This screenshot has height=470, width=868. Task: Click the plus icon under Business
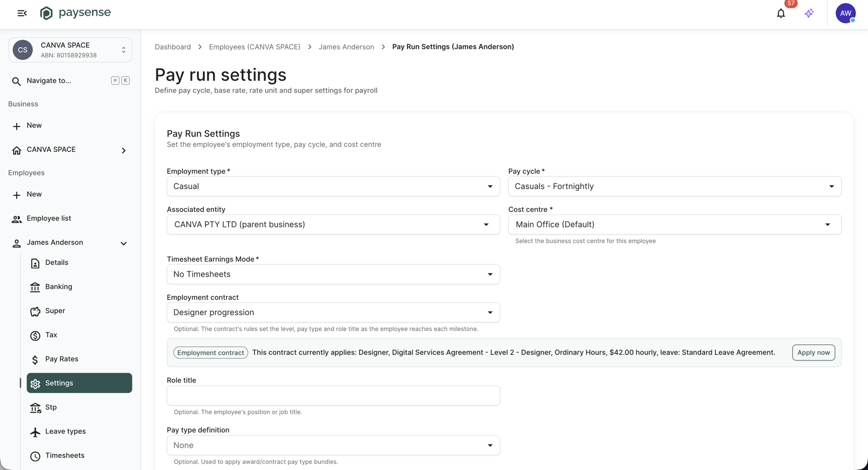click(17, 126)
